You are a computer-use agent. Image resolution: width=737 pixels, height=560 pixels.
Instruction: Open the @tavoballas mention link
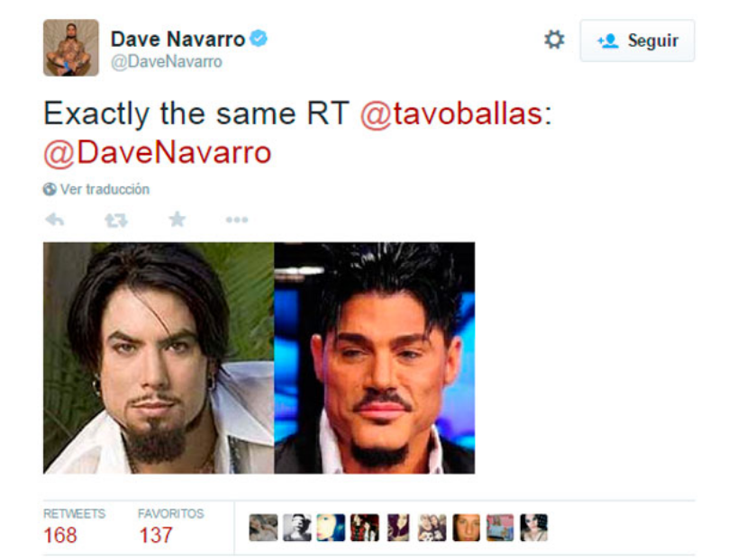[x=456, y=113]
